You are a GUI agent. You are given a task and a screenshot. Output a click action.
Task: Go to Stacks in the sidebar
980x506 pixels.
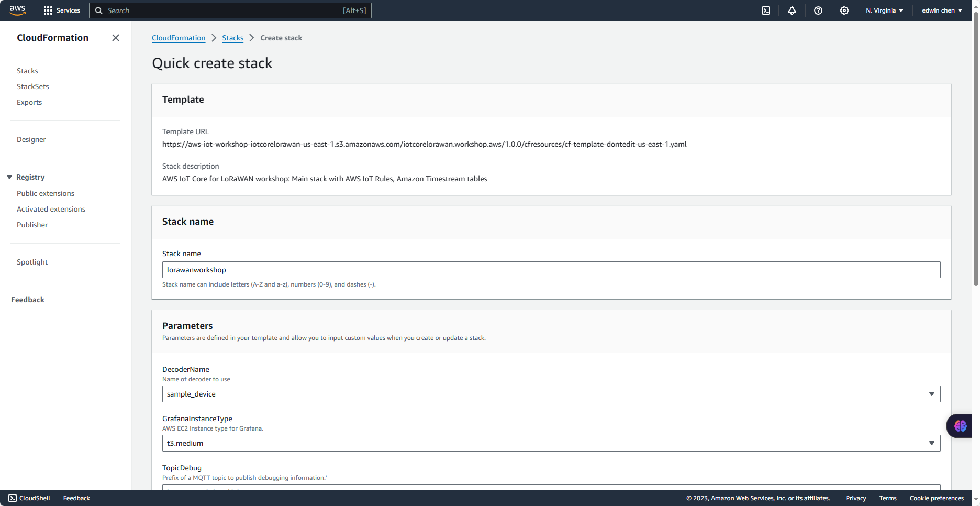click(27, 71)
